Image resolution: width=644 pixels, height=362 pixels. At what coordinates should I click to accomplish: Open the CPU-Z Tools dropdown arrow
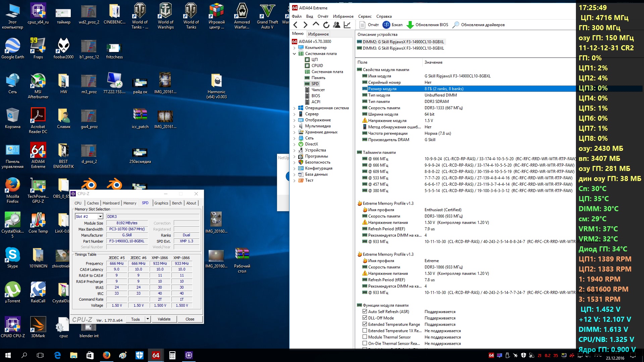point(148,319)
